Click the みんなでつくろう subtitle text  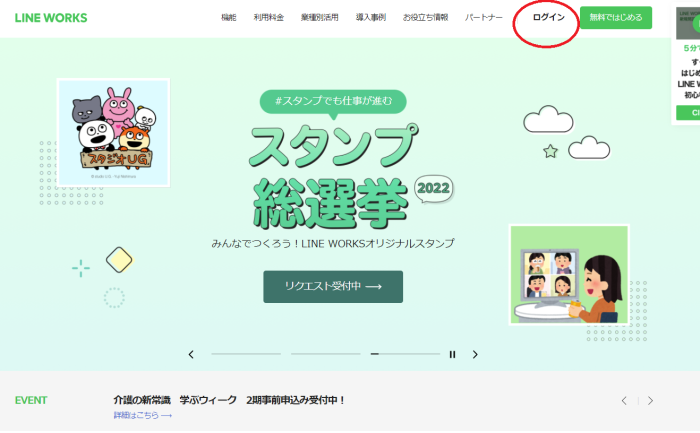pos(333,243)
